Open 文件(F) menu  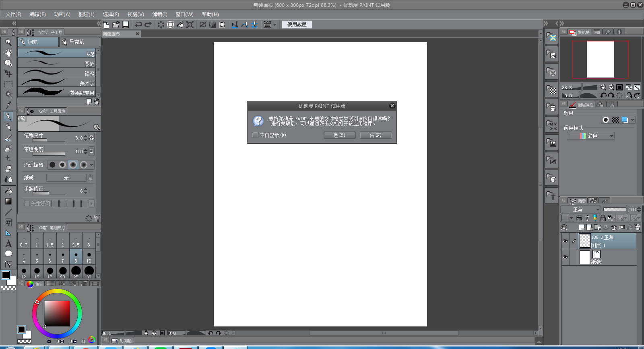pyautogui.click(x=13, y=14)
